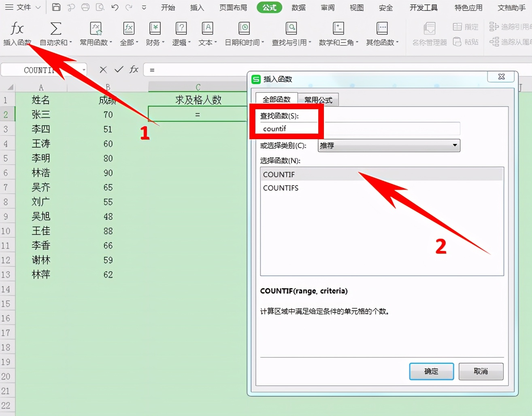Select the Formulas (公式) tab
This screenshot has width=532, height=416.
tap(269, 7)
